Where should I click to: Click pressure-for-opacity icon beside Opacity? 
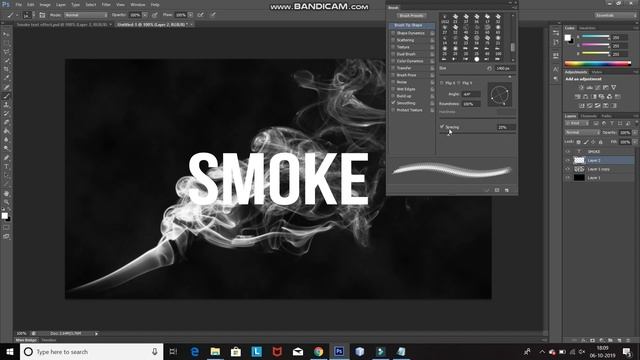click(x=155, y=15)
